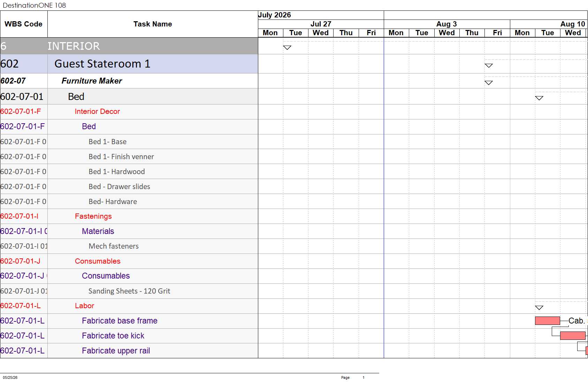Screen dimensions: 588x382
Task: Select Bed- Hardware task
Action: (x=113, y=202)
